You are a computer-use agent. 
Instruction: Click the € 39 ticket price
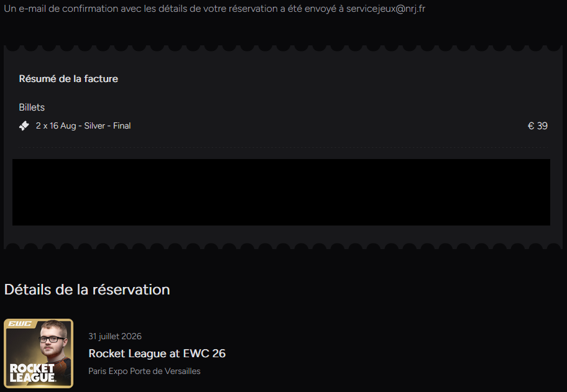pos(538,125)
